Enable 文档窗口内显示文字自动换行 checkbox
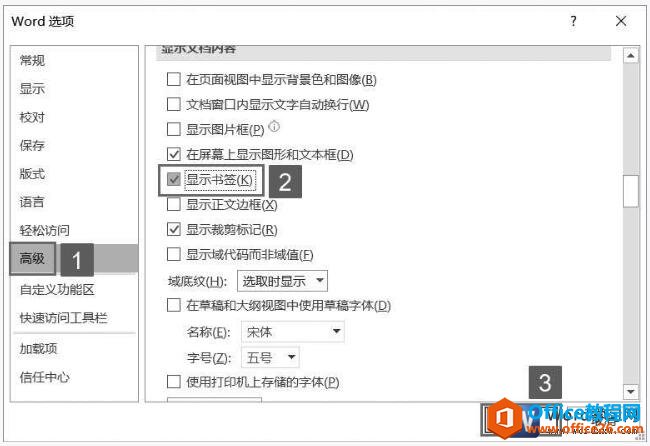650x446 pixels. click(x=174, y=104)
